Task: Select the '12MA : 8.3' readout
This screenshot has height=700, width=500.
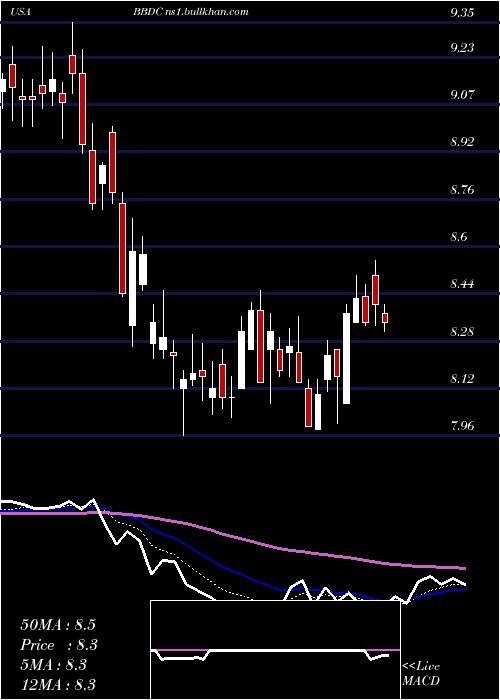Action: (58, 685)
